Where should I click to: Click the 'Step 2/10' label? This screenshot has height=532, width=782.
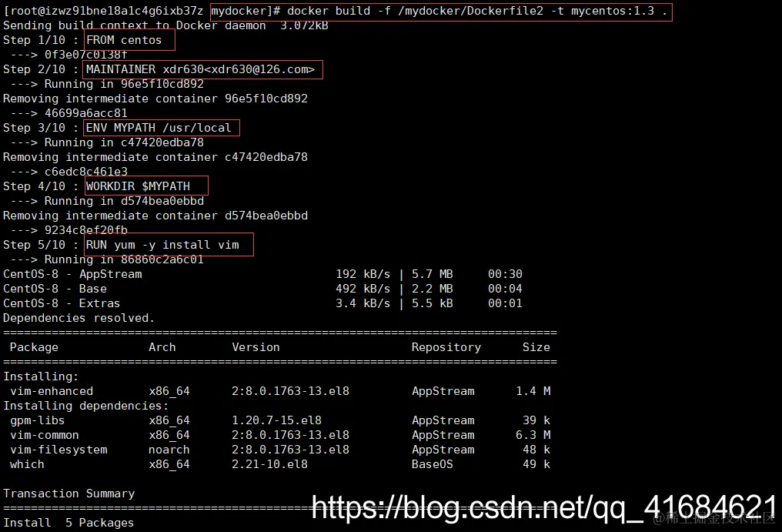(x=34, y=69)
